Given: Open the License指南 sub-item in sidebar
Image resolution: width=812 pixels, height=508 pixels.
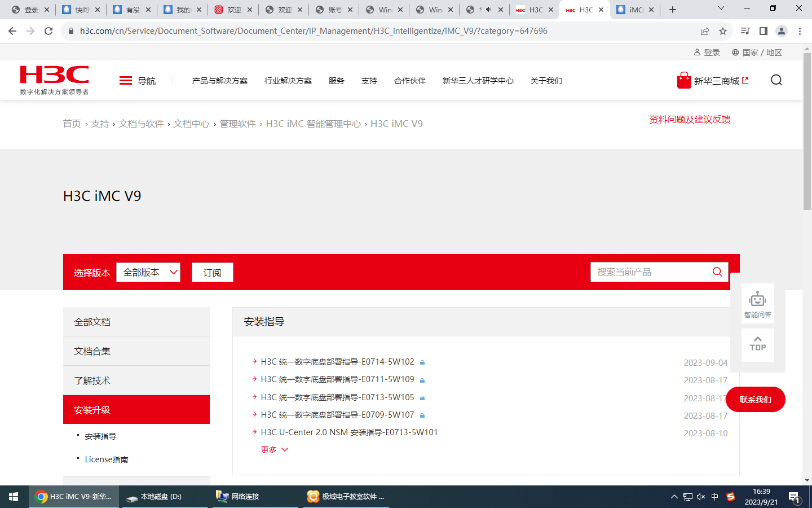Looking at the screenshot, I should [107, 459].
